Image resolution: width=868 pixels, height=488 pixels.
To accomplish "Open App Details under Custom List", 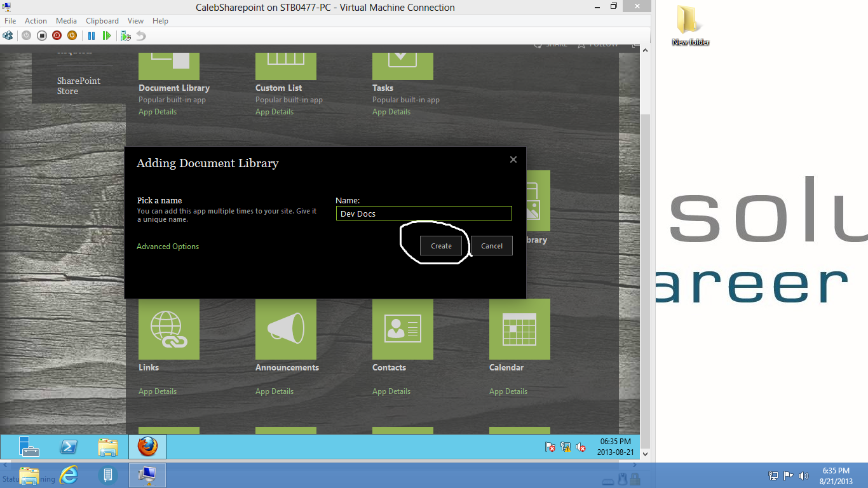I will pyautogui.click(x=275, y=112).
